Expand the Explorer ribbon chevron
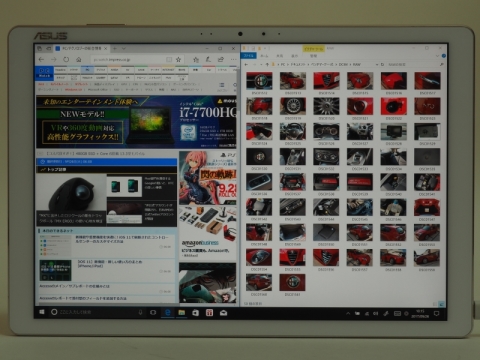This screenshot has width=480, height=360. [x=437, y=56]
